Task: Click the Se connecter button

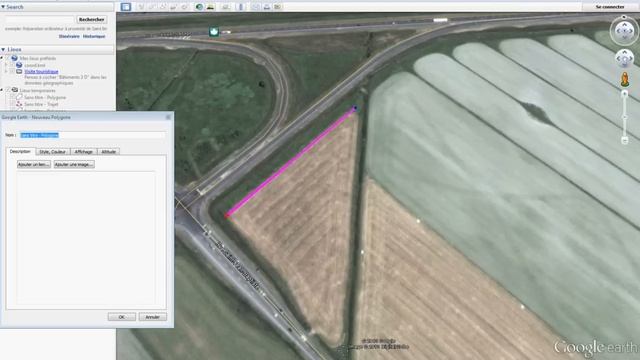Action: pos(610,7)
